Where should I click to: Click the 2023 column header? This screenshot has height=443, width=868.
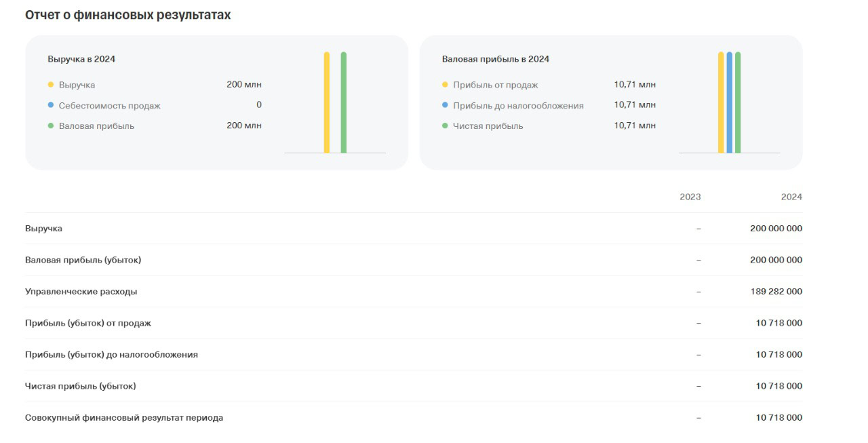point(690,197)
